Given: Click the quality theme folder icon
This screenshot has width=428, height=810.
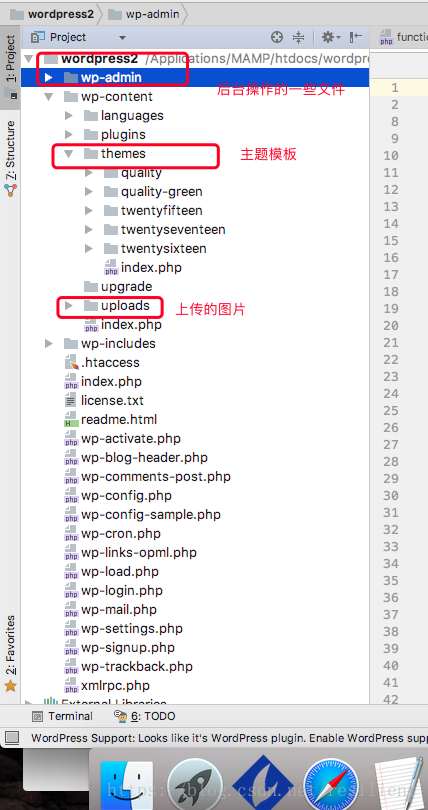Looking at the screenshot, I should (111, 173).
